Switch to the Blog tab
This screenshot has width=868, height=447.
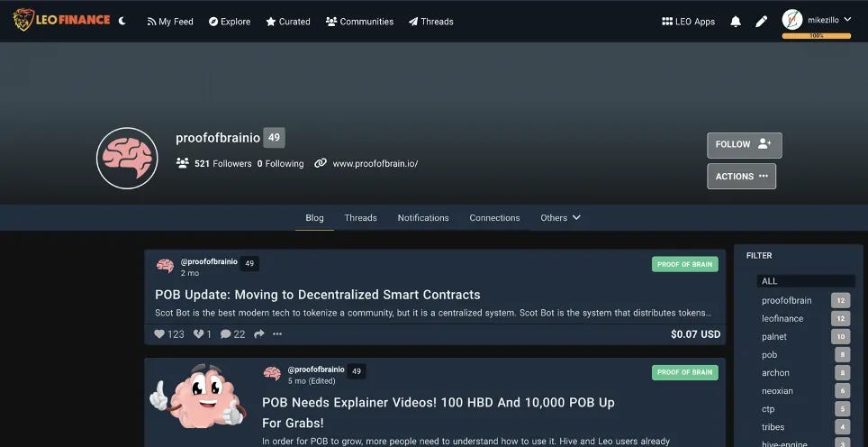pyautogui.click(x=314, y=218)
